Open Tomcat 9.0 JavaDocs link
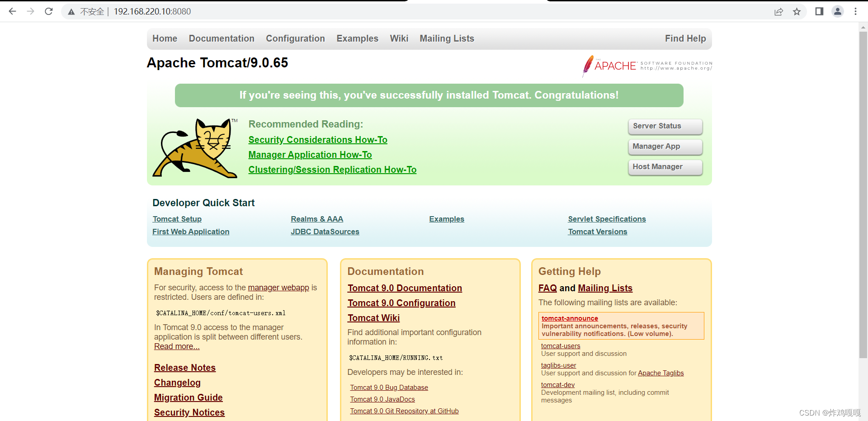This screenshot has height=421, width=868. tap(382, 399)
